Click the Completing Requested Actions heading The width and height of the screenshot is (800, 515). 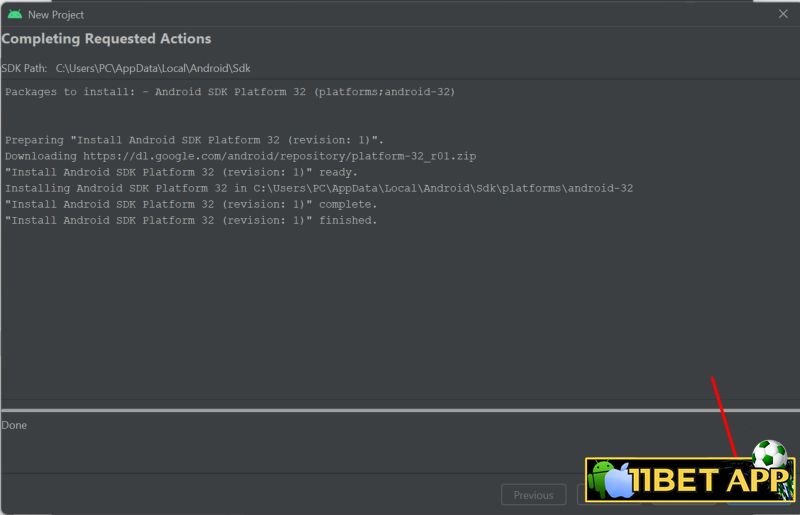pyautogui.click(x=106, y=39)
